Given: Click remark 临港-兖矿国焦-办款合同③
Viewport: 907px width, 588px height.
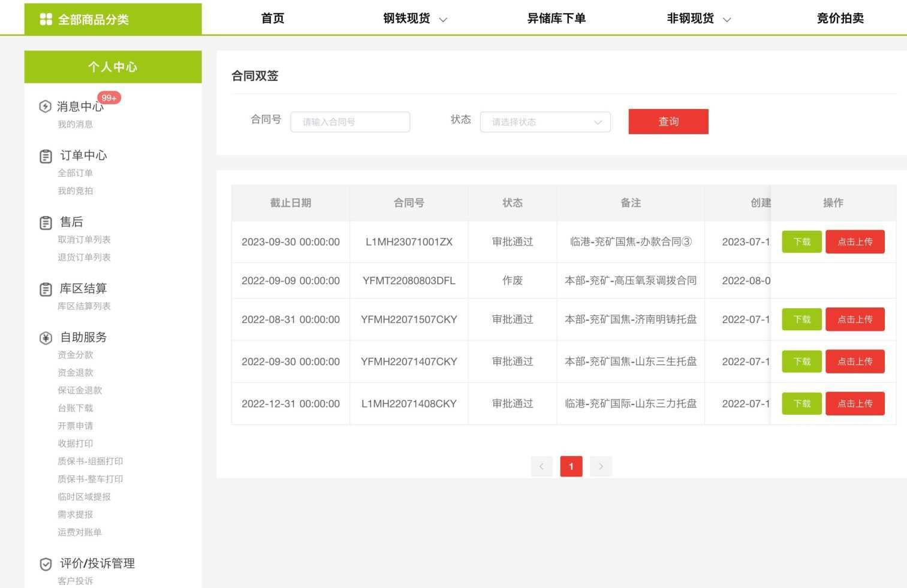Looking at the screenshot, I should tap(631, 242).
